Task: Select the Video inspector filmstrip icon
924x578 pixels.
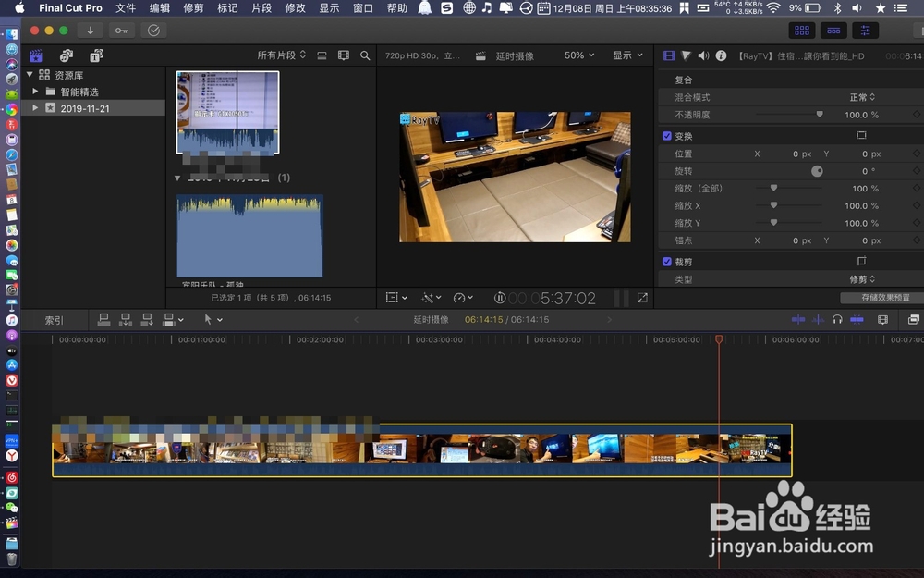Action: [x=667, y=55]
